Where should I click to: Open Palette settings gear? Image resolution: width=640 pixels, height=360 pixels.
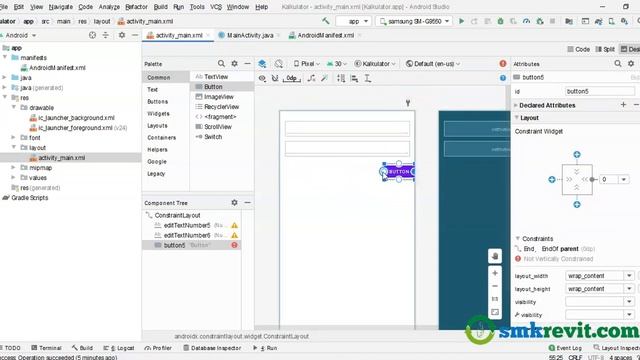(234, 64)
